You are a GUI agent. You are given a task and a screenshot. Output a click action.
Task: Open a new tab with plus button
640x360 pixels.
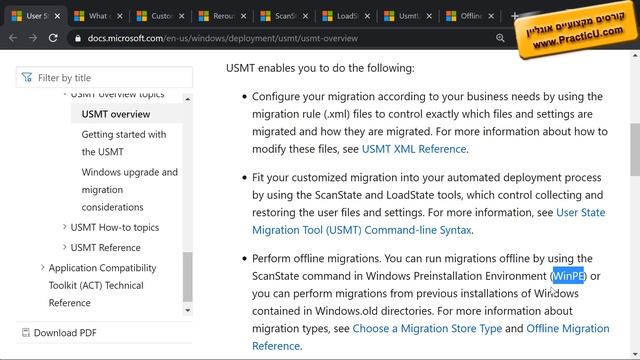coord(514,16)
